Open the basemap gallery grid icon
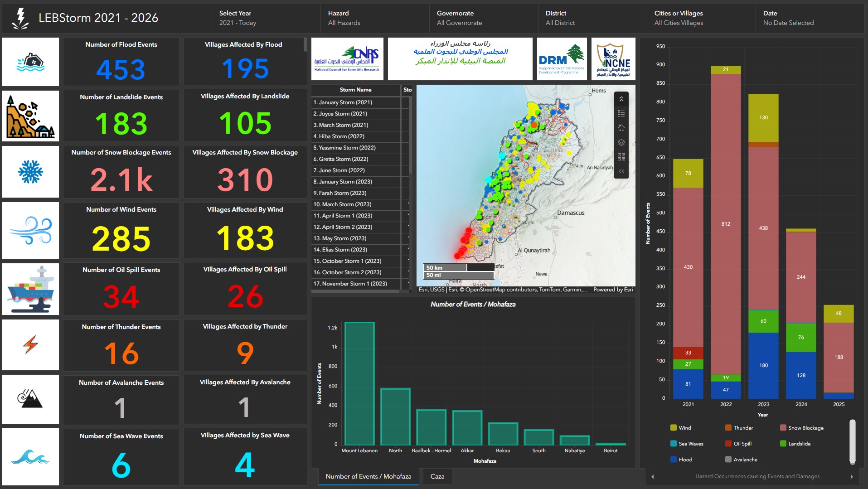The width and height of the screenshot is (868, 489). (621, 157)
